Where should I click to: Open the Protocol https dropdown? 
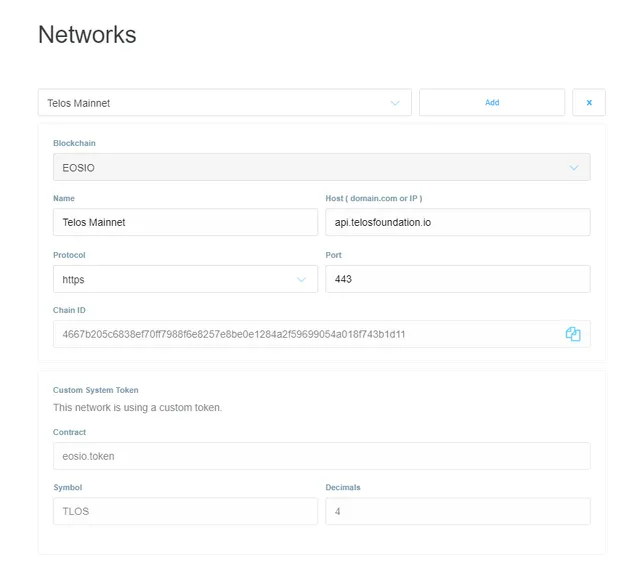pos(185,279)
